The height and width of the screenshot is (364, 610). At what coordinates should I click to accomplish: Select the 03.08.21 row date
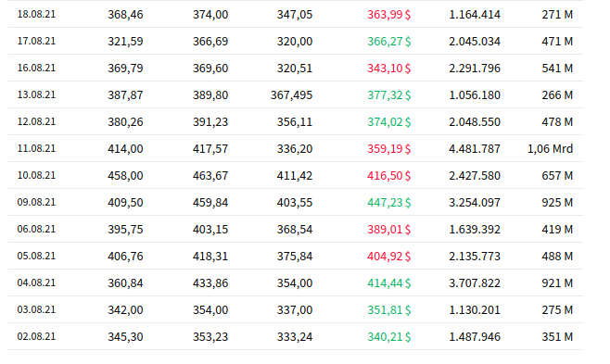36,309
